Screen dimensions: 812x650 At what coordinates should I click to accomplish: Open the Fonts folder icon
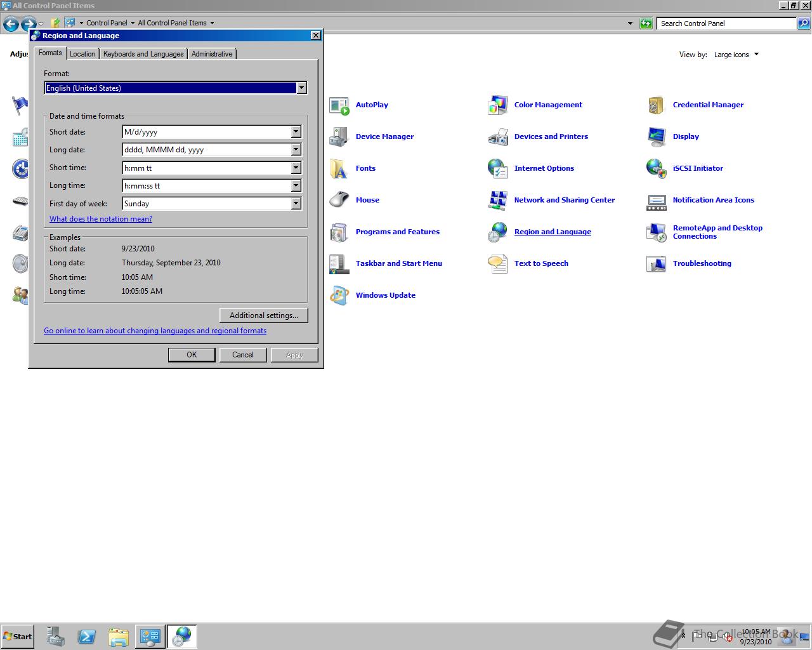(339, 169)
